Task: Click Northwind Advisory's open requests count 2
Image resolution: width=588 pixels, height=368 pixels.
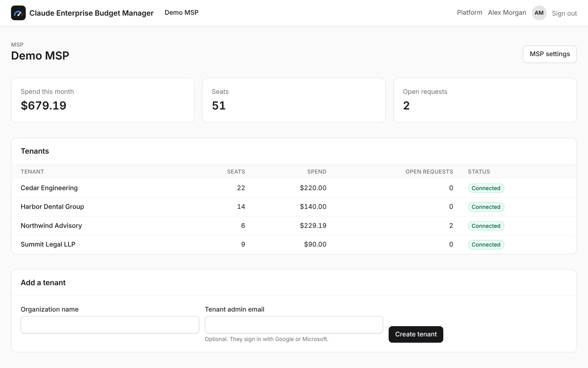Action: point(451,226)
